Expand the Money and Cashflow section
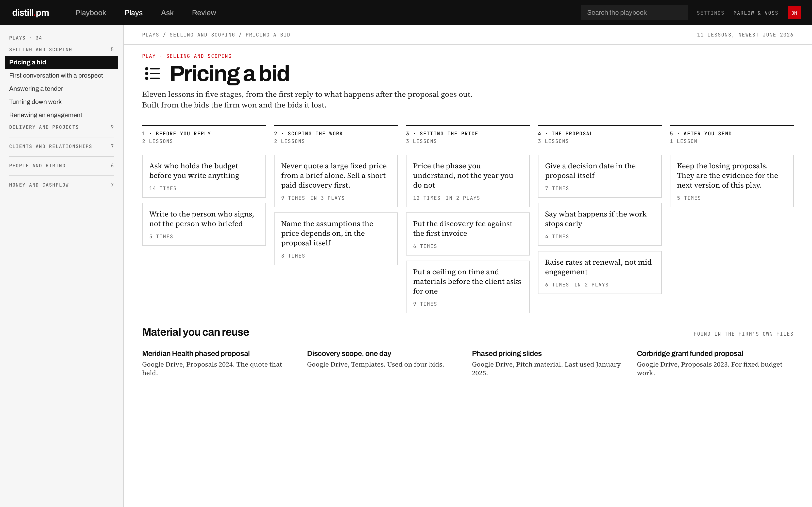 tap(61, 185)
